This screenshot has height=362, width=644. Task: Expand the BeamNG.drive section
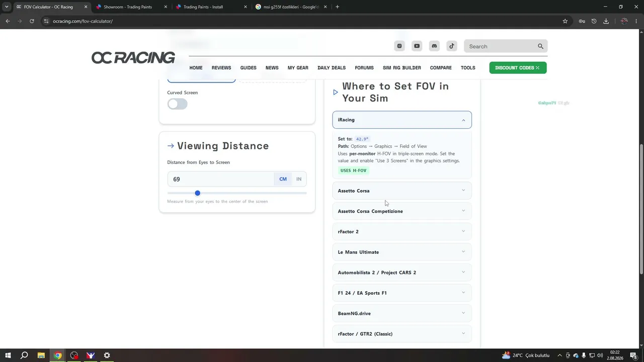point(402,313)
